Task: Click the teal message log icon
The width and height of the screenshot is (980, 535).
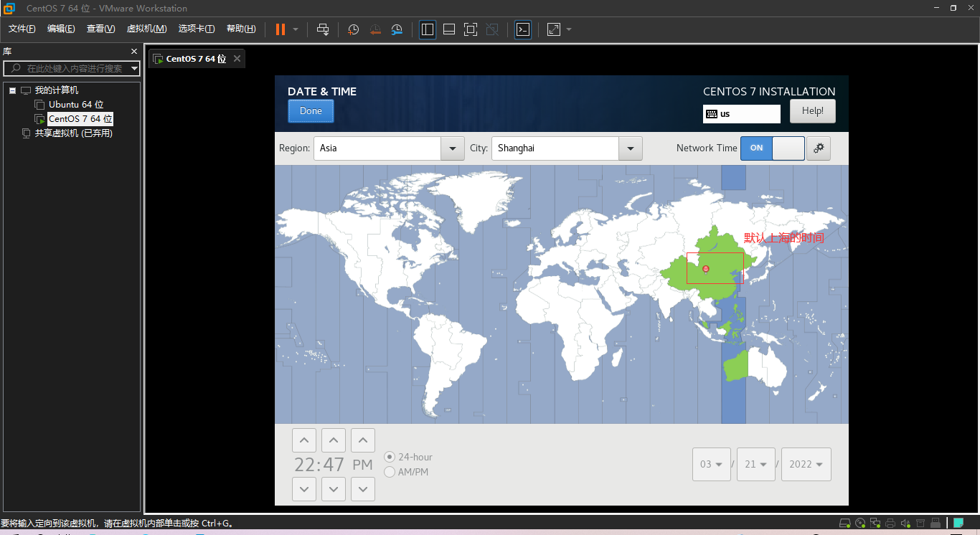Action: click(958, 524)
